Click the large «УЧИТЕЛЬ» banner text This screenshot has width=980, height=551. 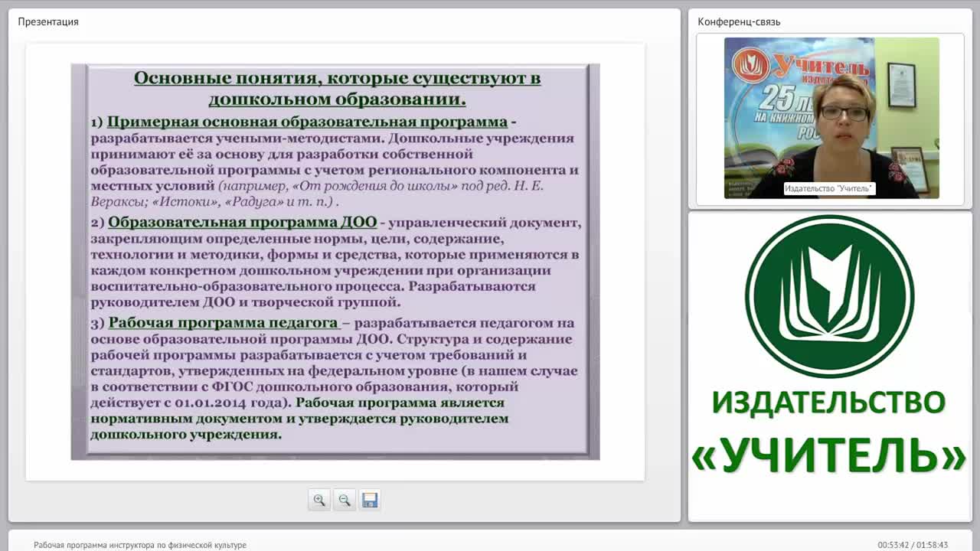click(829, 456)
